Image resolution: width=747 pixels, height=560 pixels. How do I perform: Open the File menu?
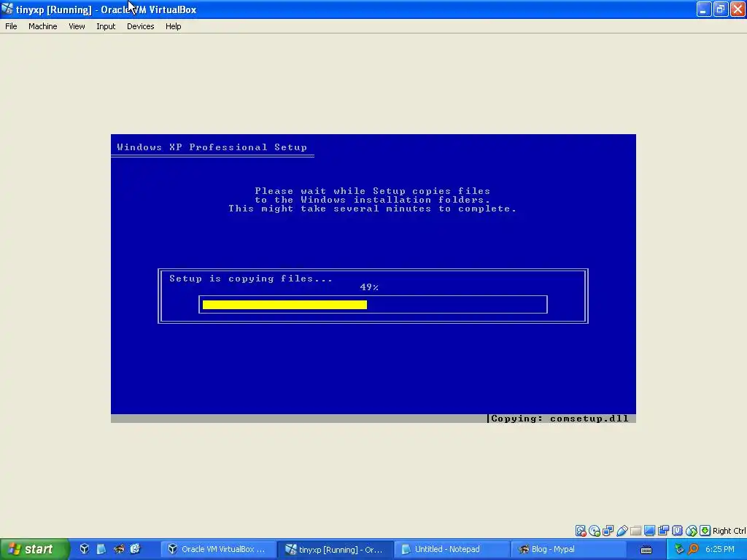(11, 26)
